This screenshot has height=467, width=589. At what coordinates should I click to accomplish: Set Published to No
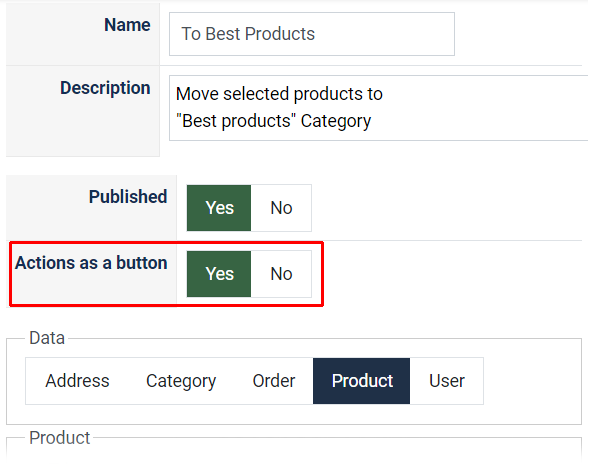pos(281,208)
